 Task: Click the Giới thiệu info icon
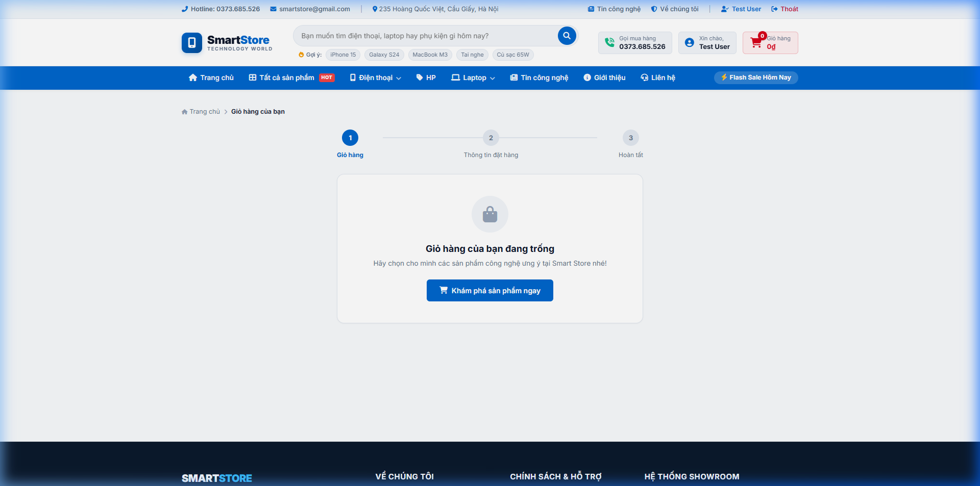point(587,78)
